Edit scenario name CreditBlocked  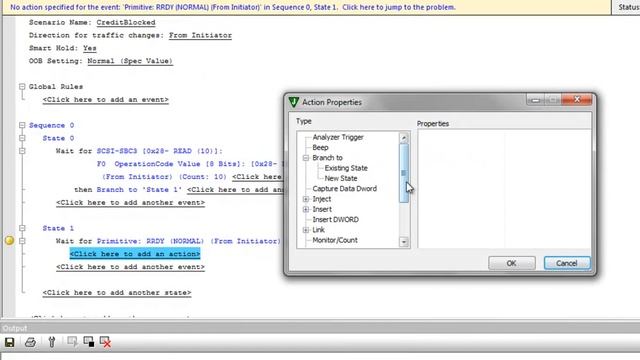click(x=126, y=22)
